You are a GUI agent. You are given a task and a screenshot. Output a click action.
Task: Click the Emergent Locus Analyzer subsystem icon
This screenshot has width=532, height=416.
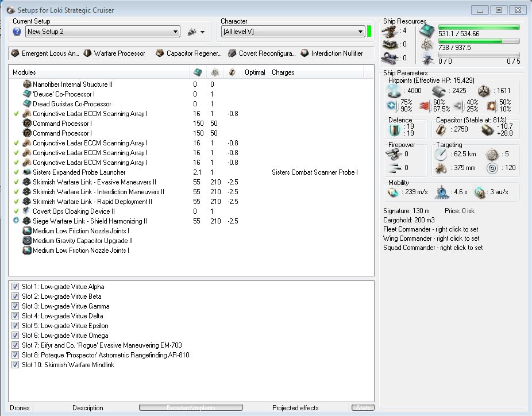[15, 53]
